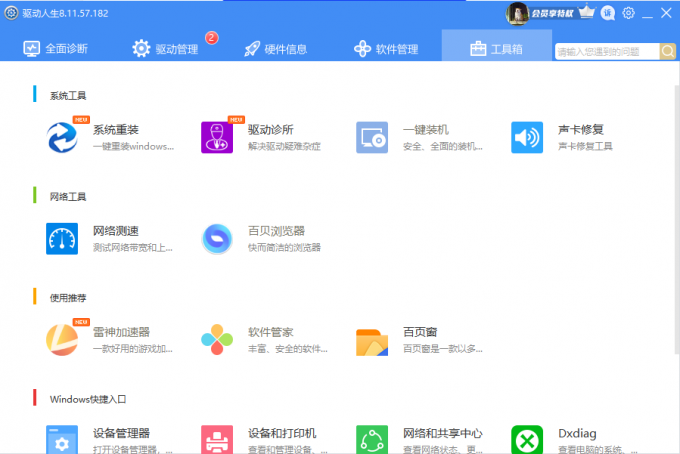Select the 工具箱 tab
Image resolution: width=680 pixels, height=454 pixels.
click(497, 46)
